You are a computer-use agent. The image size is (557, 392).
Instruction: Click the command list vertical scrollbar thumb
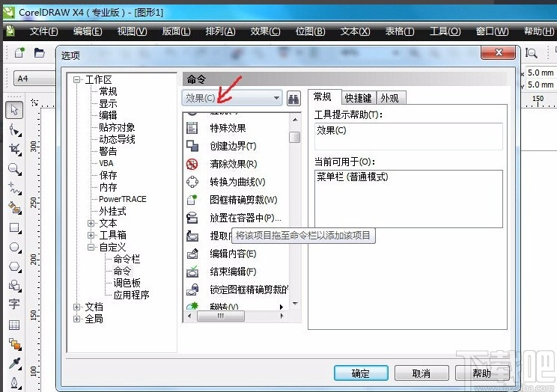[294, 137]
